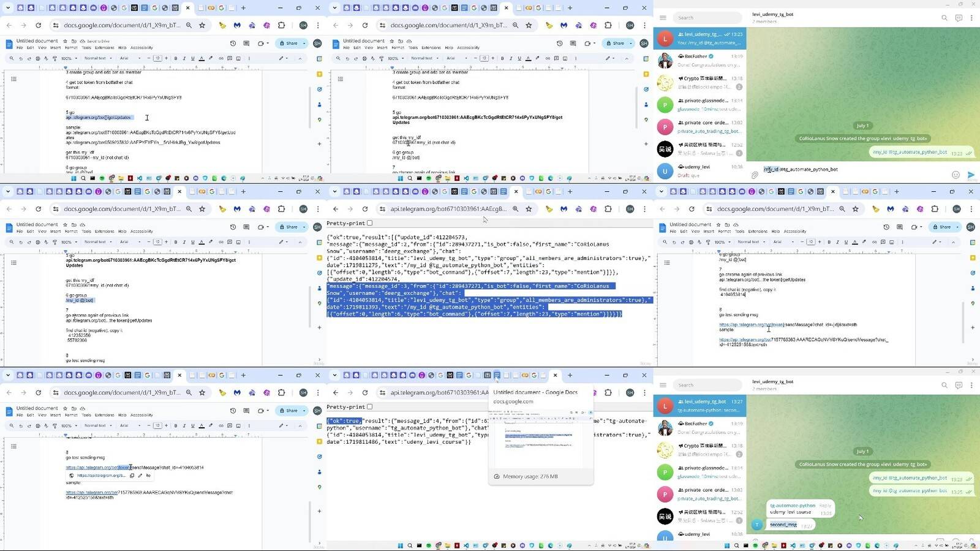Viewport: 980px width, 551px height.
Task: Open Keep side-panel icon in 'Saved to Drive' Docs window
Action: coord(320,74)
